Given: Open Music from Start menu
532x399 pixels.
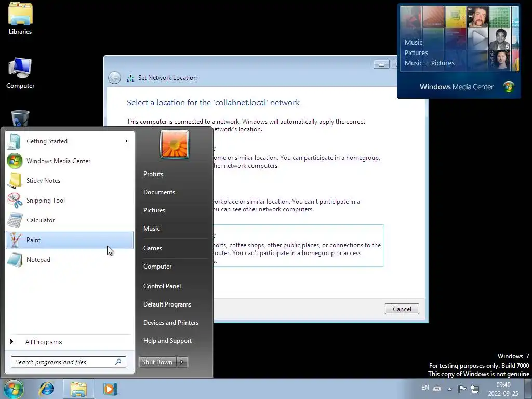Looking at the screenshot, I should point(152,229).
